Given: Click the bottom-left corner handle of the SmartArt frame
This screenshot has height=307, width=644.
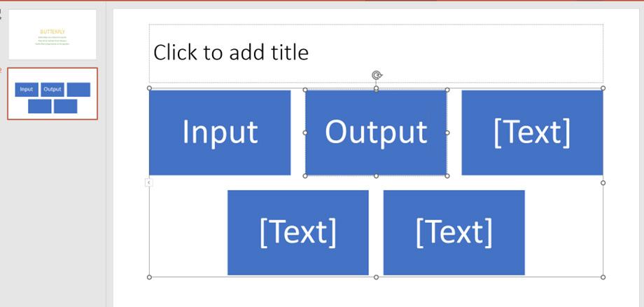Looking at the screenshot, I should click(x=149, y=278).
